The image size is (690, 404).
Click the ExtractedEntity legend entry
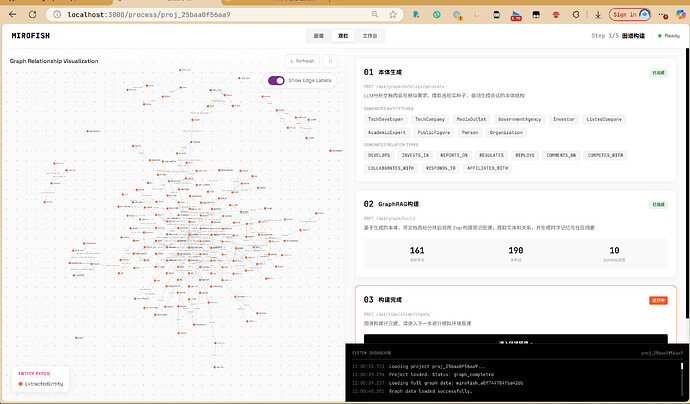pos(40,384)
